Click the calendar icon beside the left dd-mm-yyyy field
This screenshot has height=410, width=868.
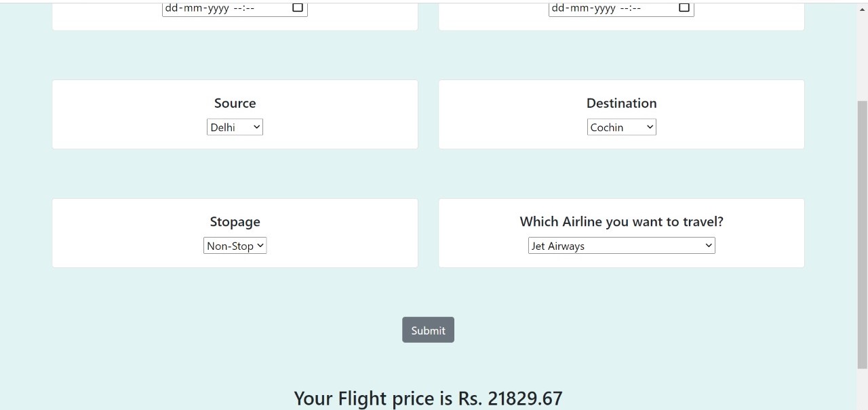(x=296, y=7)
